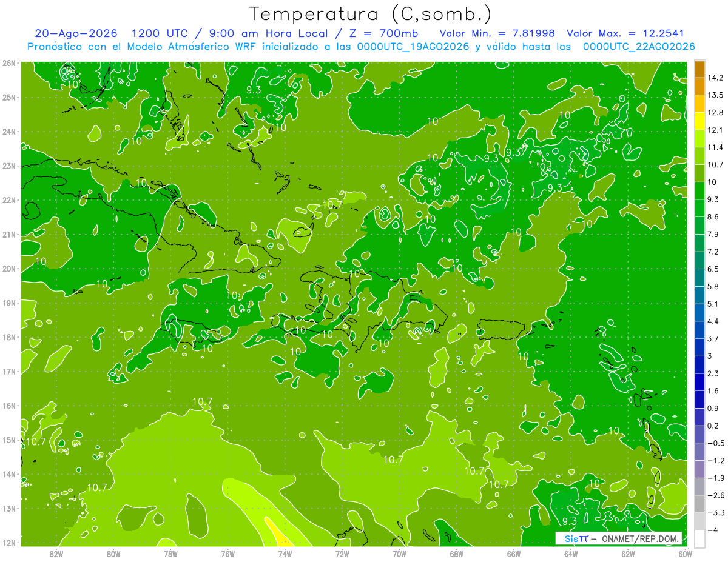Viewport: 728px width, 562px height.
Task: Click the 14N latitude axis label
Action: click(9, 474)
